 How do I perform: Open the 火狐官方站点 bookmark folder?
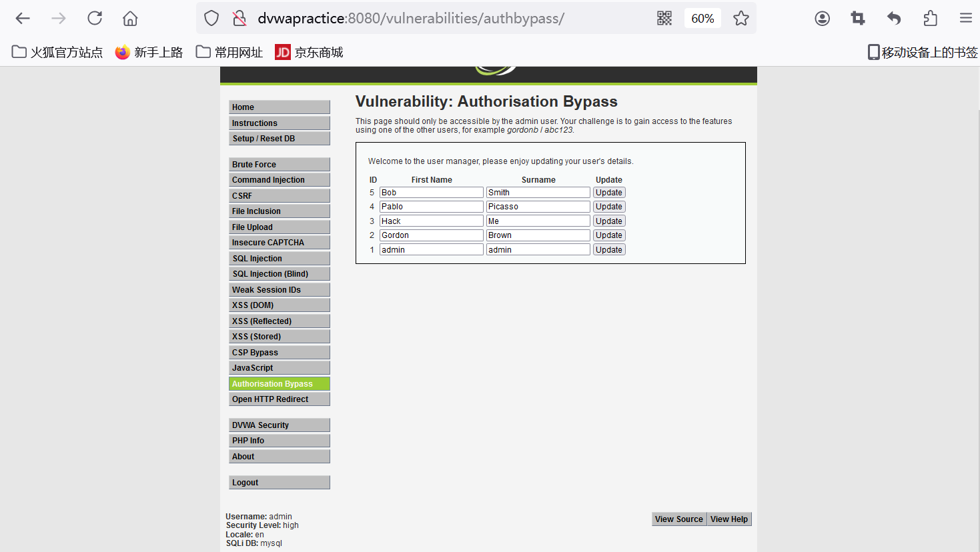(x=57, y=52)
